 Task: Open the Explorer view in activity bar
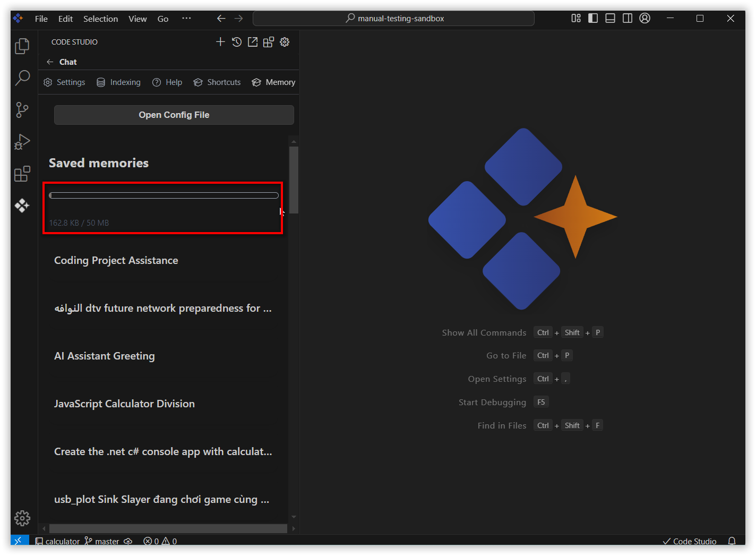pos(22,46)
